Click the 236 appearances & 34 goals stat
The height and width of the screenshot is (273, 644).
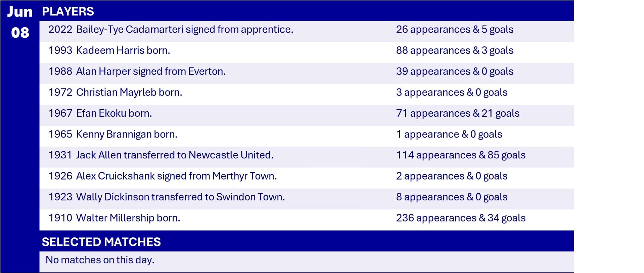pyautogui.click(x=461, y=218)
